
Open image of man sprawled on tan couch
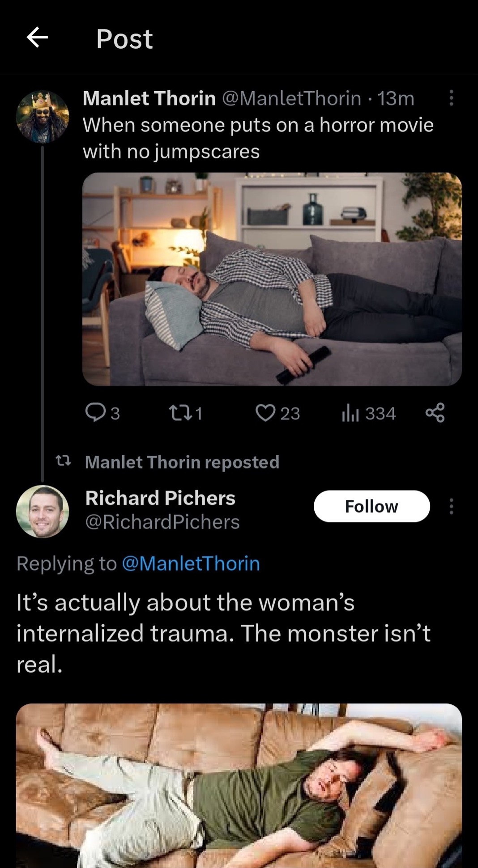239,785
